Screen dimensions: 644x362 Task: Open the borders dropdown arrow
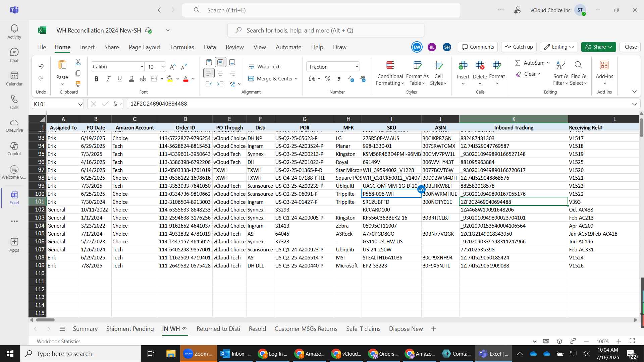162,79
